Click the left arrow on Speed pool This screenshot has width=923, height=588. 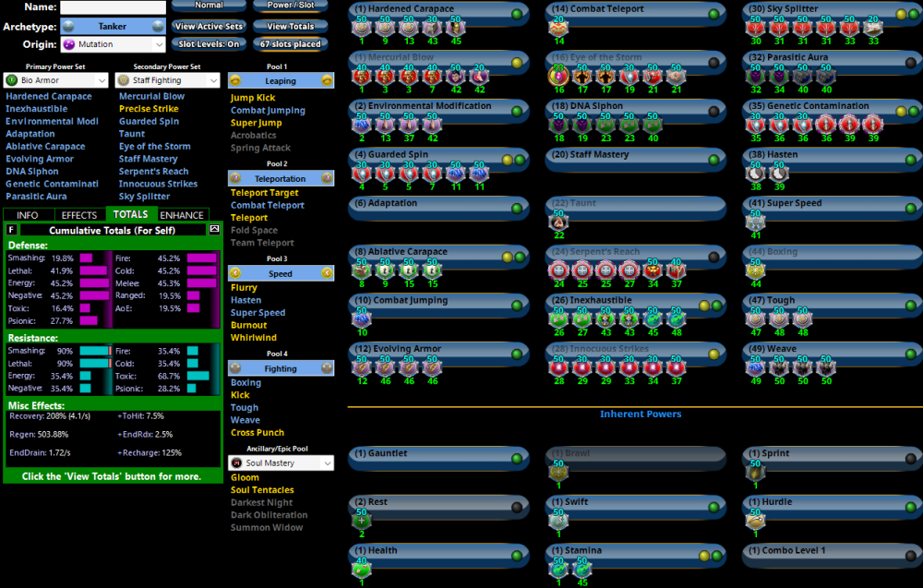click(x=235, y=273)
